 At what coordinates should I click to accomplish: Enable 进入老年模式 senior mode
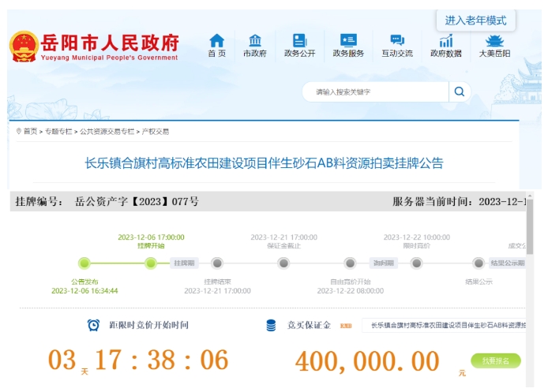[475, 21]
